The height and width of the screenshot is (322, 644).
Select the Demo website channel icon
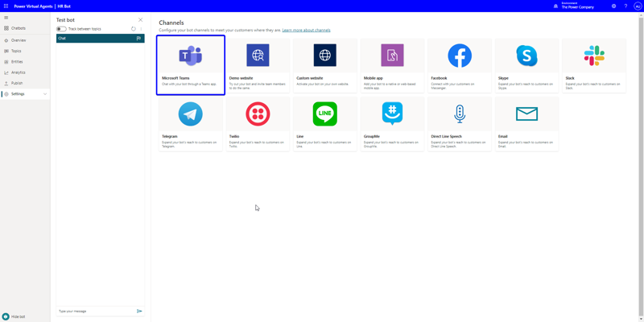[x=258, y=55]
